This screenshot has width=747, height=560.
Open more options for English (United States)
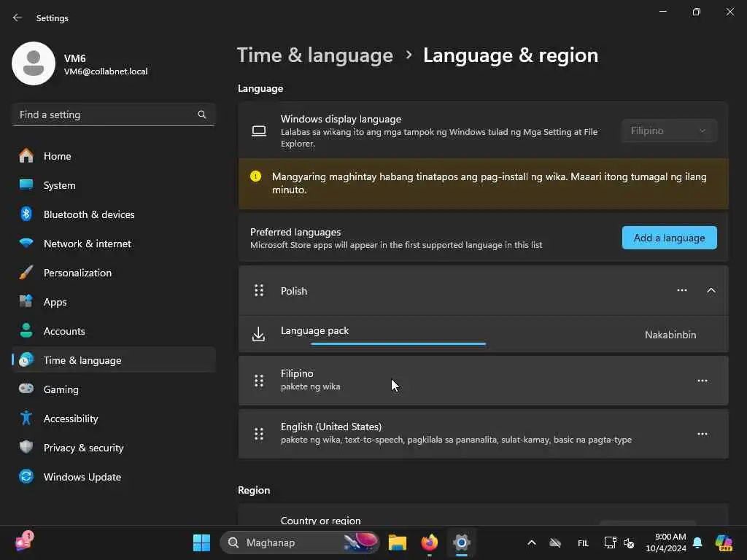(703, 434)
